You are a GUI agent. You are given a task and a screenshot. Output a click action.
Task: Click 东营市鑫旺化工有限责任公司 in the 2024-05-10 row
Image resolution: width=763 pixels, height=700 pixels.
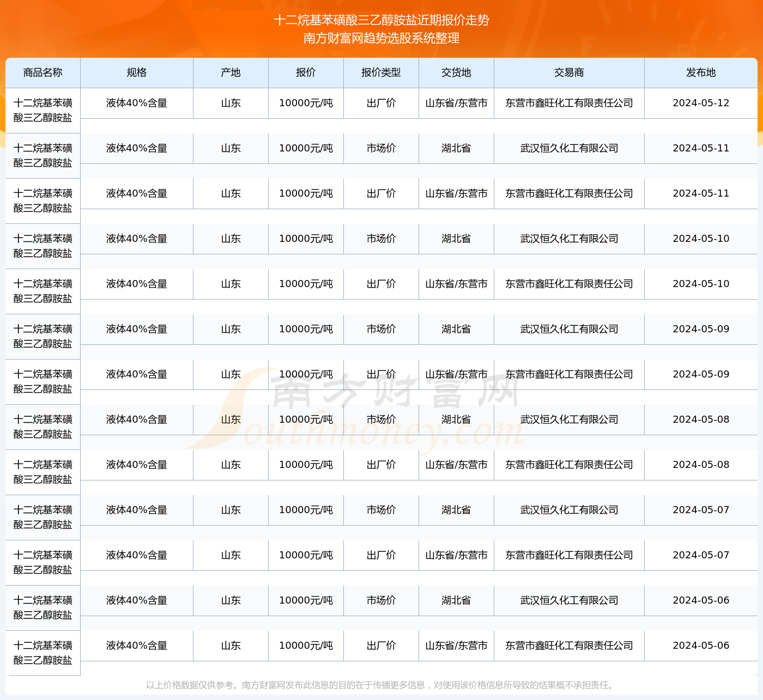[x=570, y=284]
